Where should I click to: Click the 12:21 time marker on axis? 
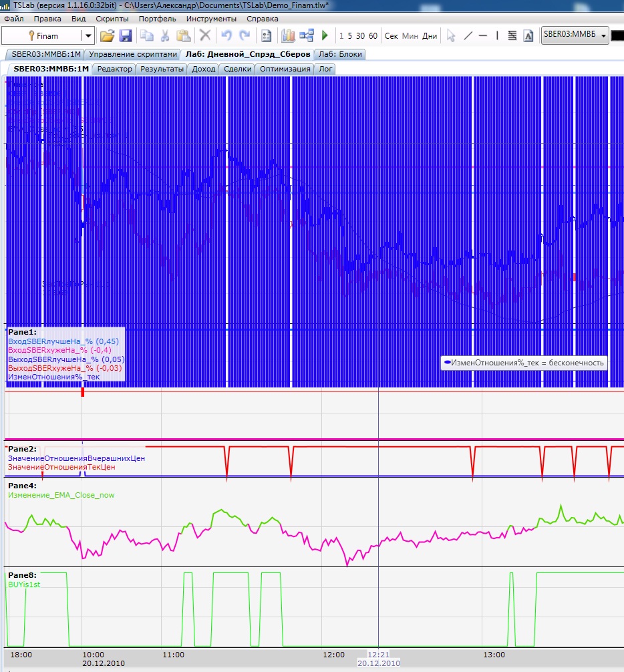click(378, 655)
